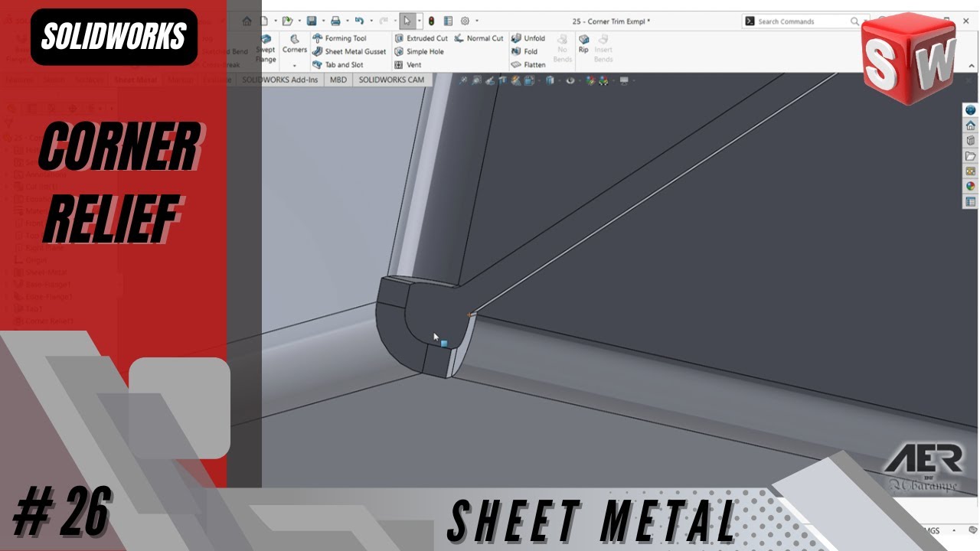Open Custom Properties task pane tab
The image size is (980, 551).
point(971,202)
